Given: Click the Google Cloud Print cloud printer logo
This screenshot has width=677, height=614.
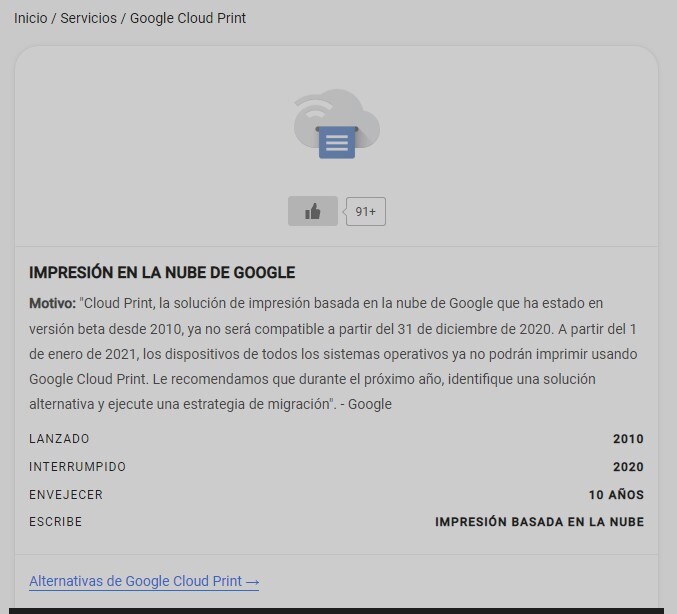Looking at the screenshot, I should click(337, 124).
